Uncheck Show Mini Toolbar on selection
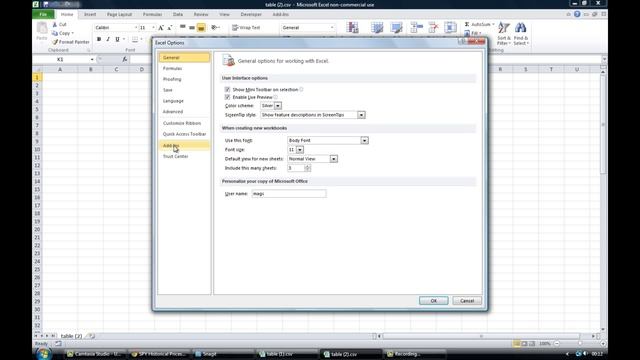This screenshot has width=640, height=360. [x=227, y=89]
